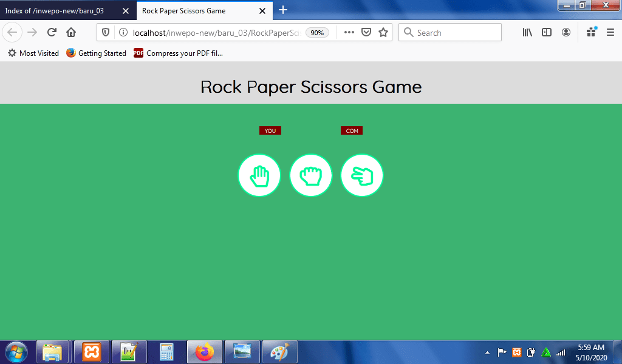Screen dimensions: 622x364
Task: Click the localhost URL address field
Action: pyautogui.click(x=217, y=33)
